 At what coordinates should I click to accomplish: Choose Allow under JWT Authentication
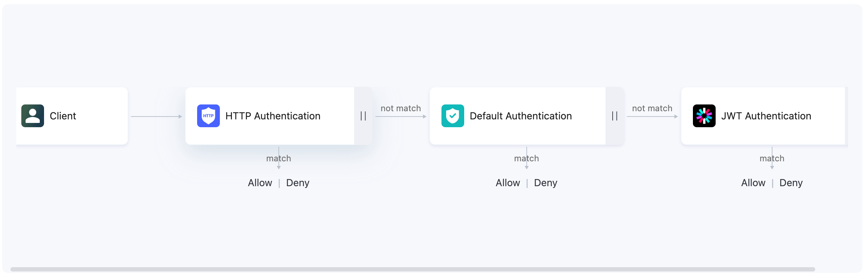coord(753,183)
